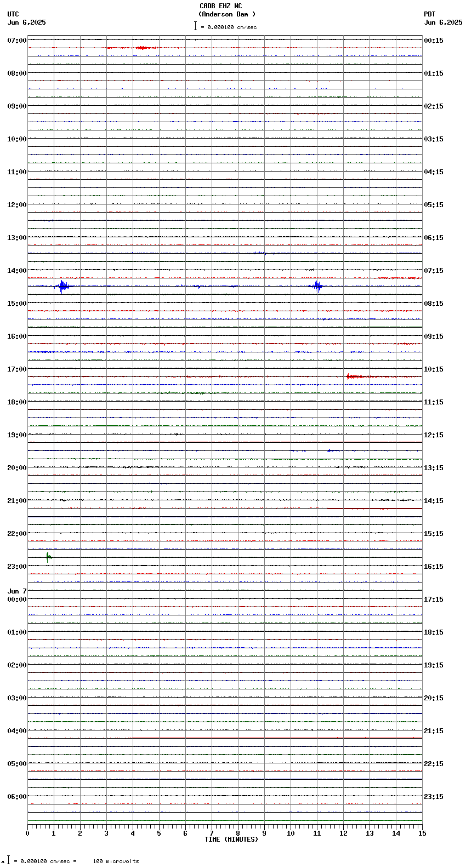The width and height of the screenshot is (466, 868).
Task: Click the station code title 'CADB EHZ NC'
Action: tap(220, 6)
